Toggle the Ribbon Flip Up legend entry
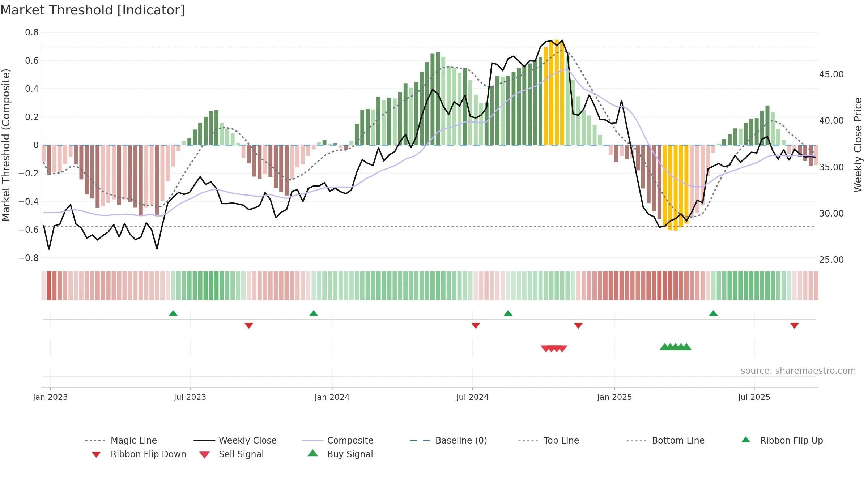868x488 pixels. (782, 440)
